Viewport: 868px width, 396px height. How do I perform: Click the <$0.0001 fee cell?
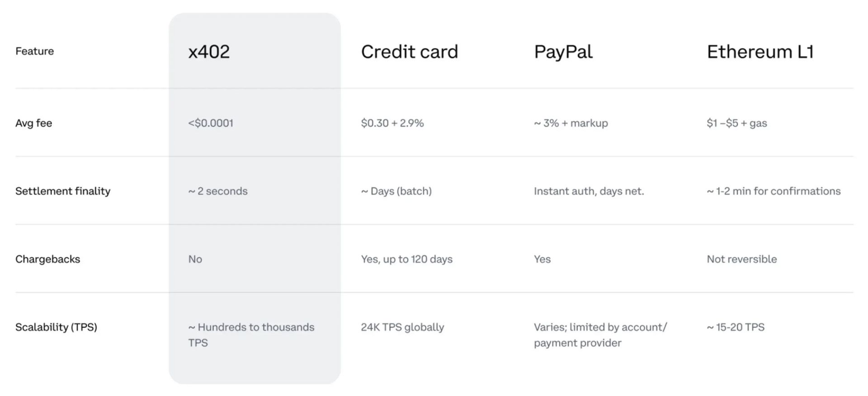click(x=211, y=123)
